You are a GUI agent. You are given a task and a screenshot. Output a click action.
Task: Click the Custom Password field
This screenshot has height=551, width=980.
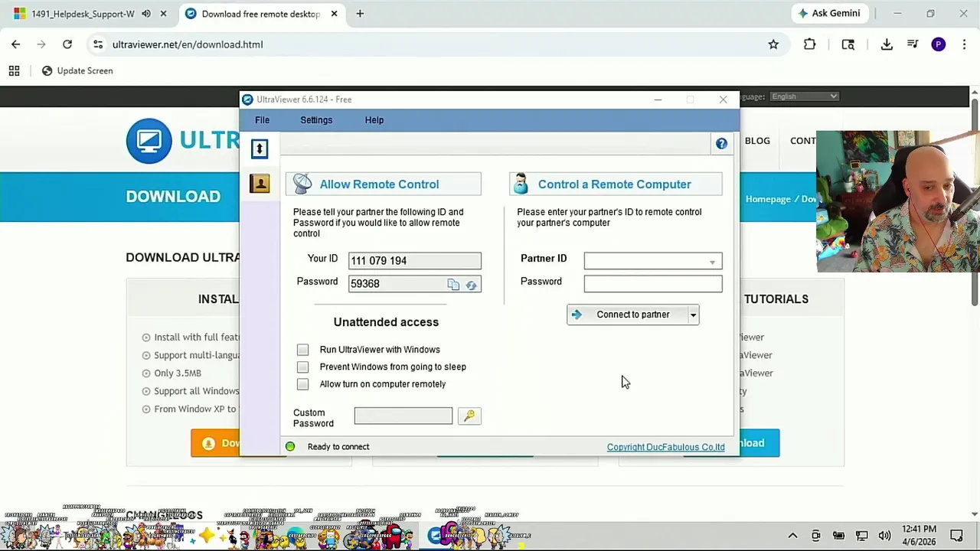[x=403, y=416]
